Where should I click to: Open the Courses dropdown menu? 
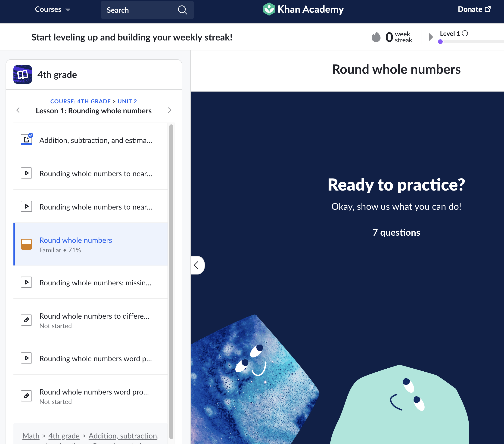pos(53,9)
